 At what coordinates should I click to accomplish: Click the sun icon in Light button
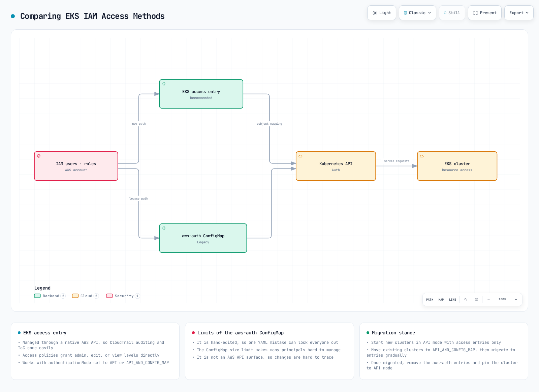click(375, 13)
